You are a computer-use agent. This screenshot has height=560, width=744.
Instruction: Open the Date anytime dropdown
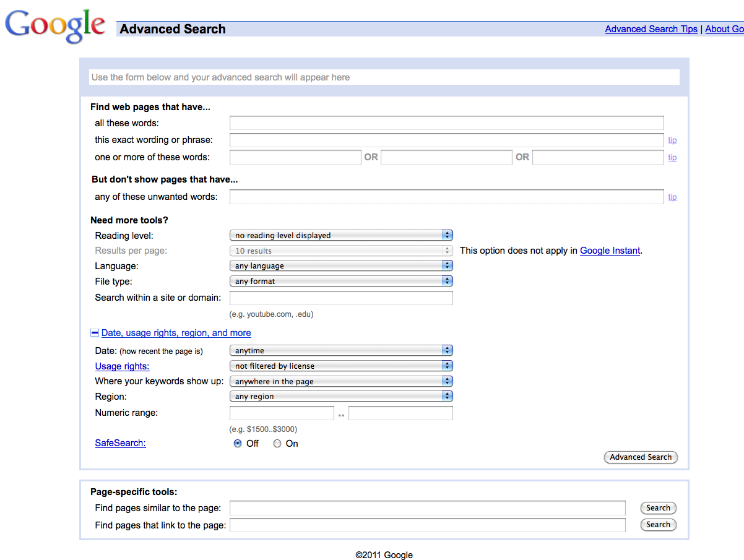tap(340, 350)
